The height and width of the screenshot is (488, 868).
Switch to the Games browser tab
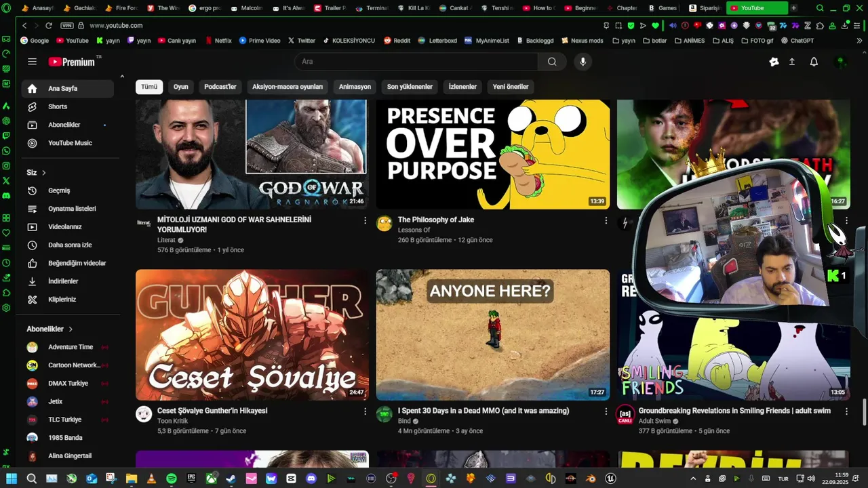(663, 8)
